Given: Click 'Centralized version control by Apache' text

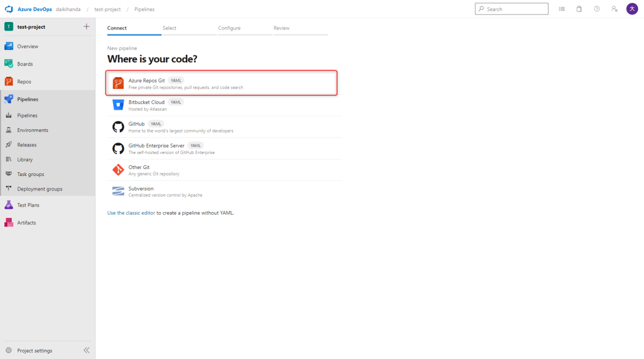Looking at the screenshot, I should (x=165, y=195).
